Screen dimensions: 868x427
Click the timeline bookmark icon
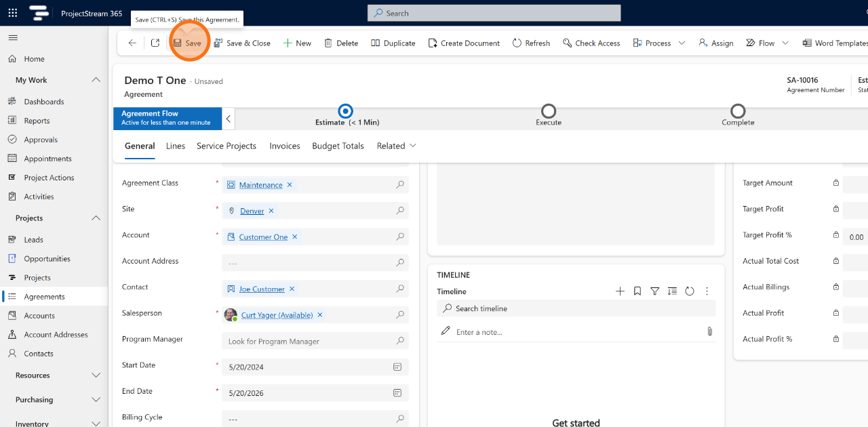coord(637,291)
